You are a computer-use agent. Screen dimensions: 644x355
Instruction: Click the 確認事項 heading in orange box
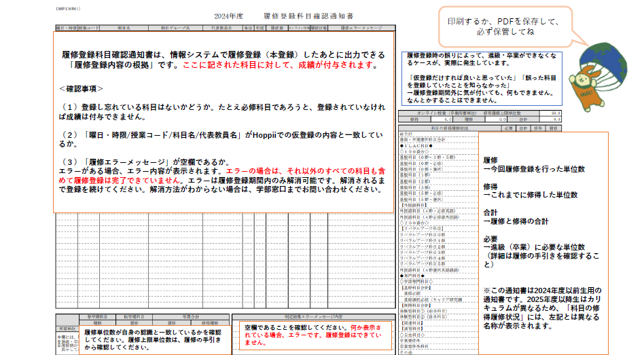click(x=81, y=88)
